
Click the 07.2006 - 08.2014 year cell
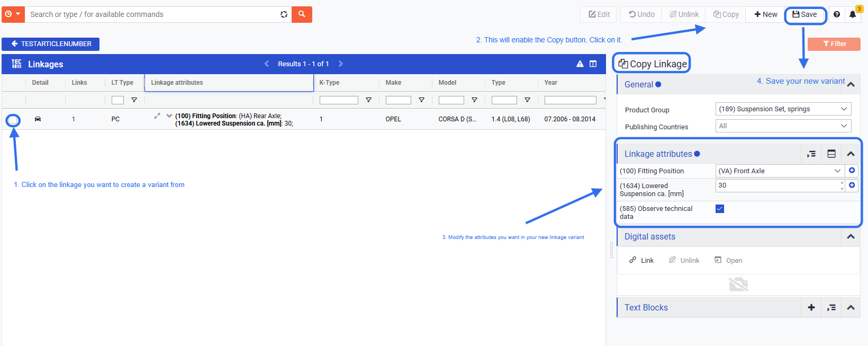pyautogui.click(x=570, y=119)
